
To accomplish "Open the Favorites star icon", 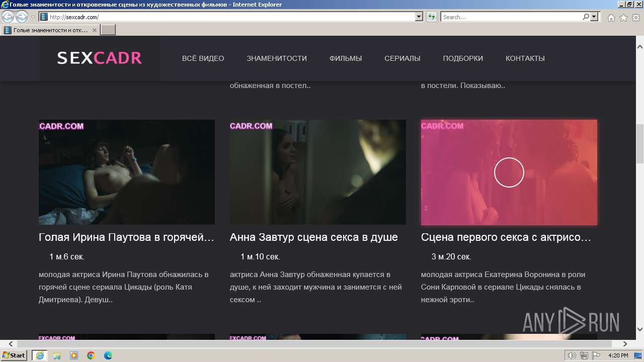I will pyautogui.click(x=624, y=18).
